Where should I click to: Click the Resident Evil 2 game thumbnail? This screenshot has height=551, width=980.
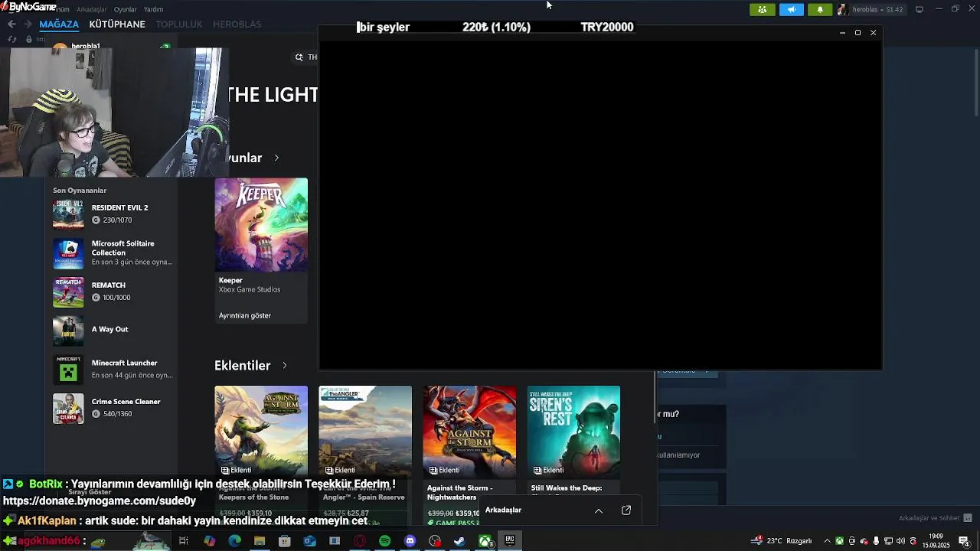tap(68, 214)
